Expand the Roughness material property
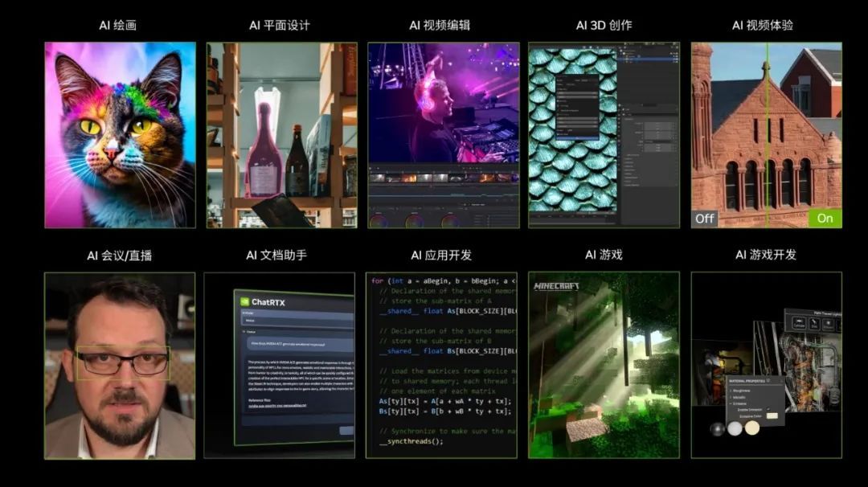This screenshot has height=487, width=868. pyautogui.click(x=740, y=391)
